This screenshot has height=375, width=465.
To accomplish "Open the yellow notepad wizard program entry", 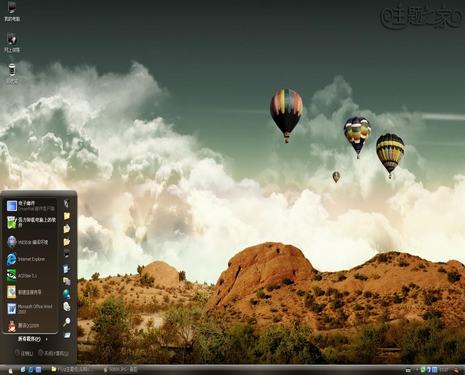I will 30,292.
